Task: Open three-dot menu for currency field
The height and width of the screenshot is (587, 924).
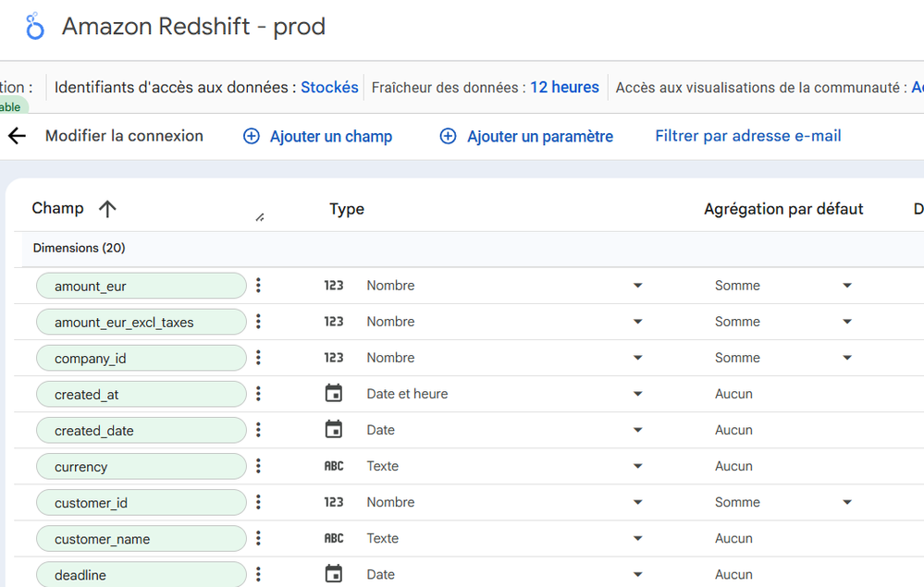Action: coord(258,466)
